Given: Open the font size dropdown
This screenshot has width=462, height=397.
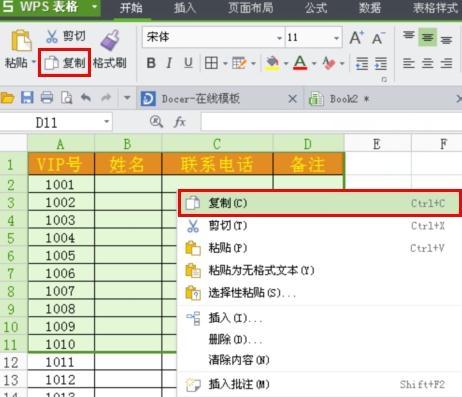Looking at the screenshot, I should coord(336,38).
